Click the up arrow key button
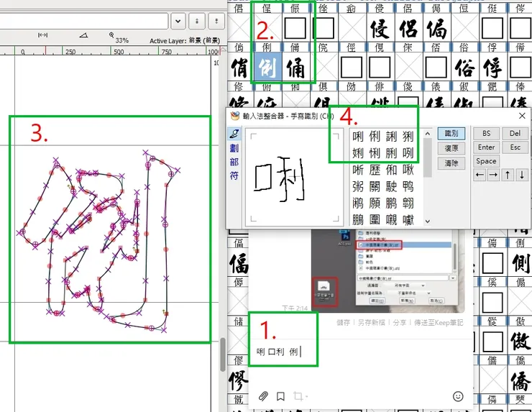Screen dimensions: 532x412 tap(508, 175)
